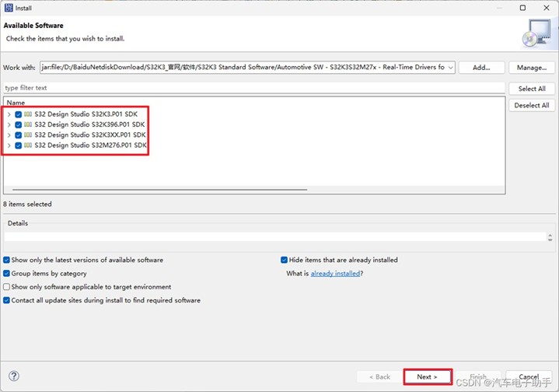This screenshot has width=559, height=392.
Task: Close the Install dialog window
Action: (546, 8)
